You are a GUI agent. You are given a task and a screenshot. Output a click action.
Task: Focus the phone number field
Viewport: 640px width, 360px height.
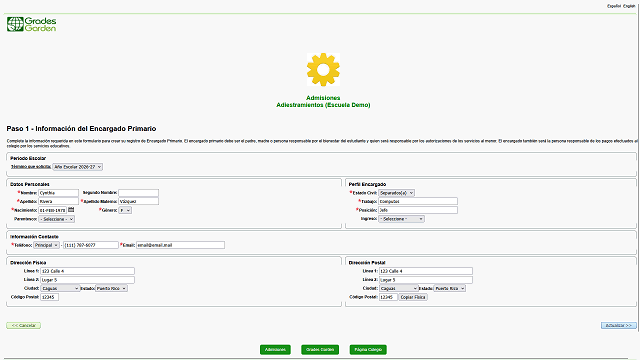(91, 245)
